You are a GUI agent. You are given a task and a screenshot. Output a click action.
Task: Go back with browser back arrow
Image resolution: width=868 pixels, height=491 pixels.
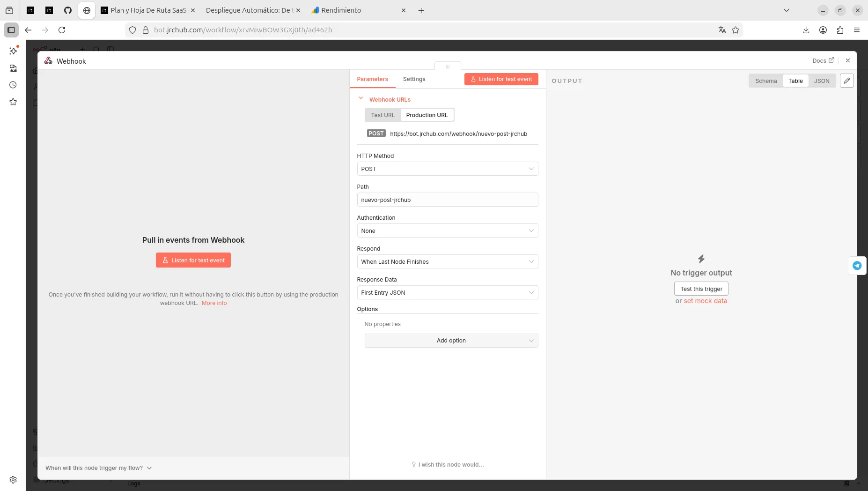click(x=28, y=30)
